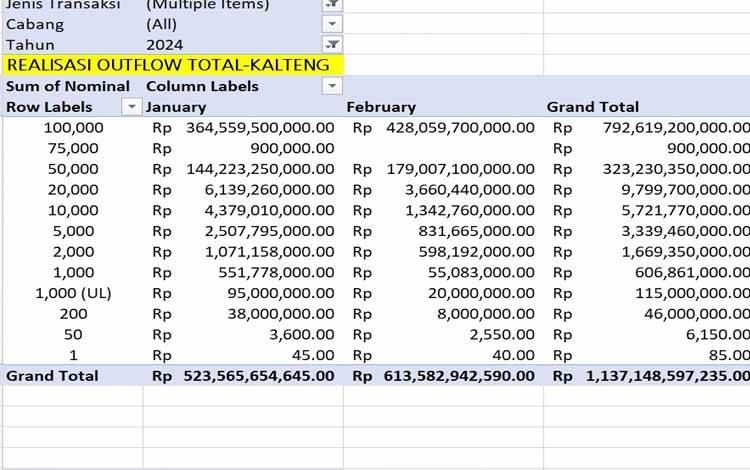Select the (All) Cabang value cell

(161, 24)
